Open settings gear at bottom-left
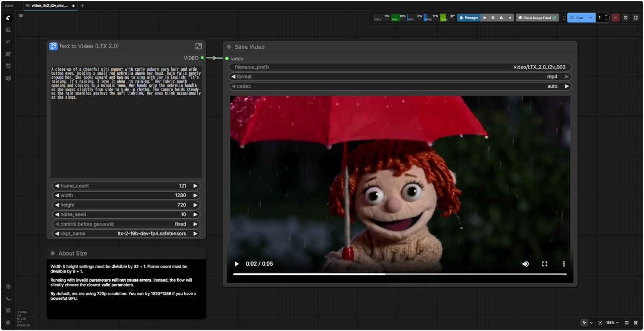The height and width of the screenshot is (331, 644). pyautogui.click(x=8, y=322)
